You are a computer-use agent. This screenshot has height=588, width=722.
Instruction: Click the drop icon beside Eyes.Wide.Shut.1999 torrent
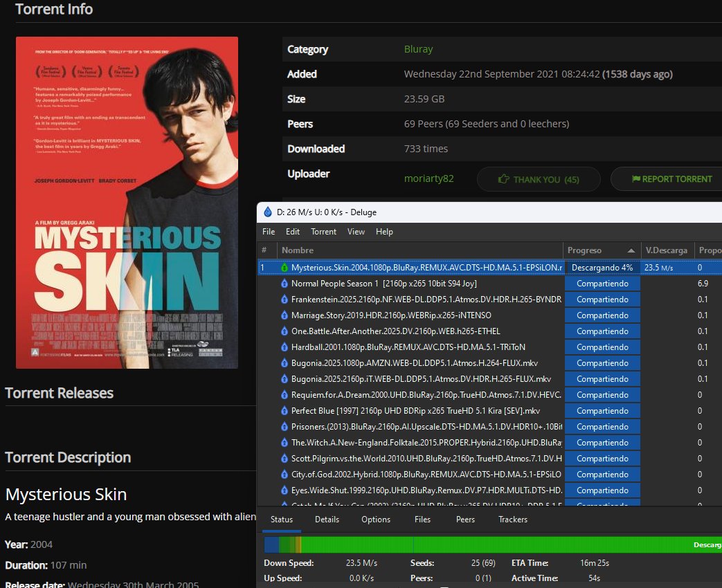(x=285, y=490)
